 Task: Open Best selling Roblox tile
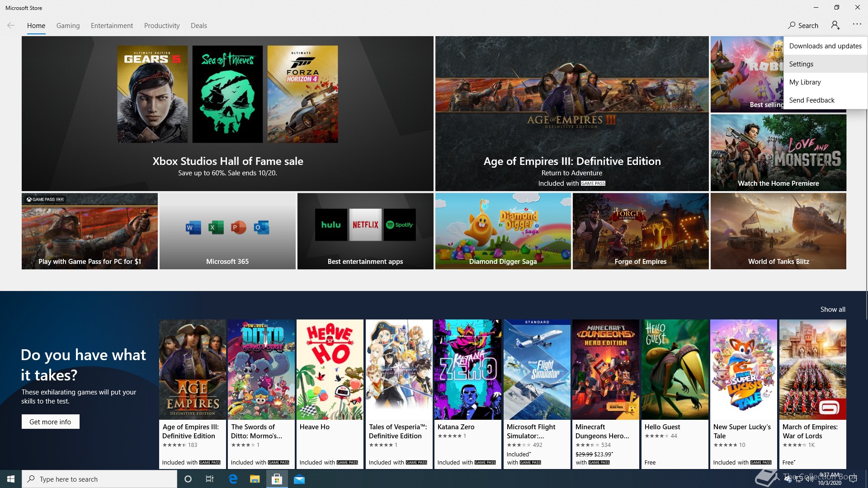click(x=747, y=75)
